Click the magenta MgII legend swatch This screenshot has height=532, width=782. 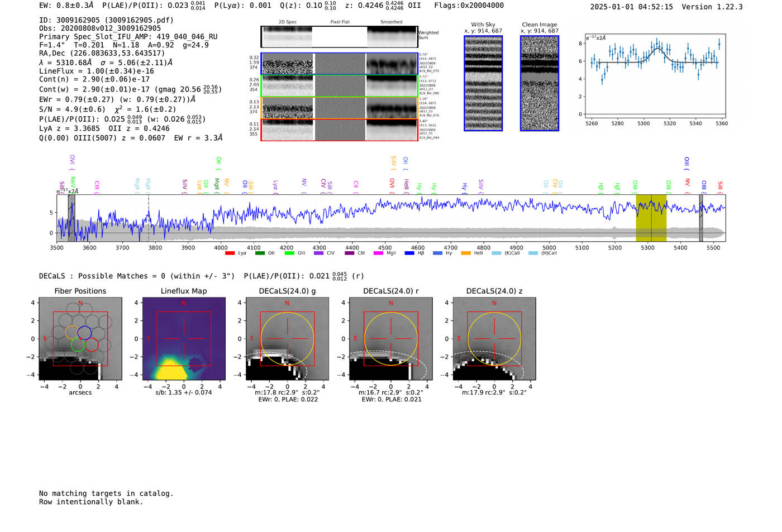coord(379,253)
